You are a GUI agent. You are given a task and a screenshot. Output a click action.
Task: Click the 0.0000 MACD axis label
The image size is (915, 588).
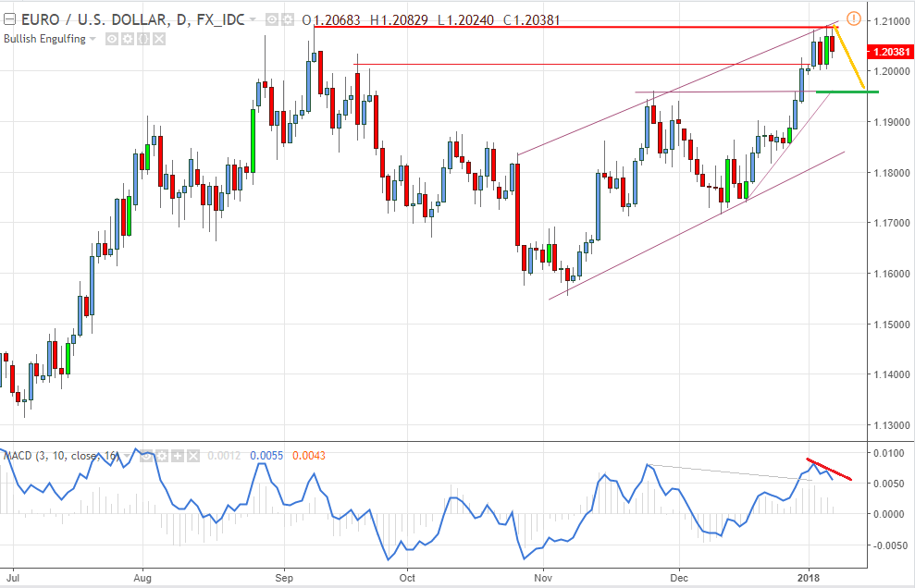(x=890, y=514)
